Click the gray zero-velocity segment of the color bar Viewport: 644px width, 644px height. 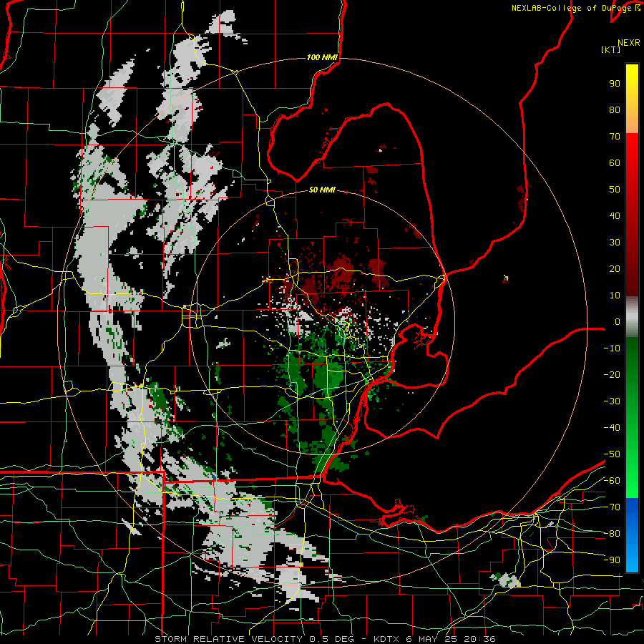point(632,317)
